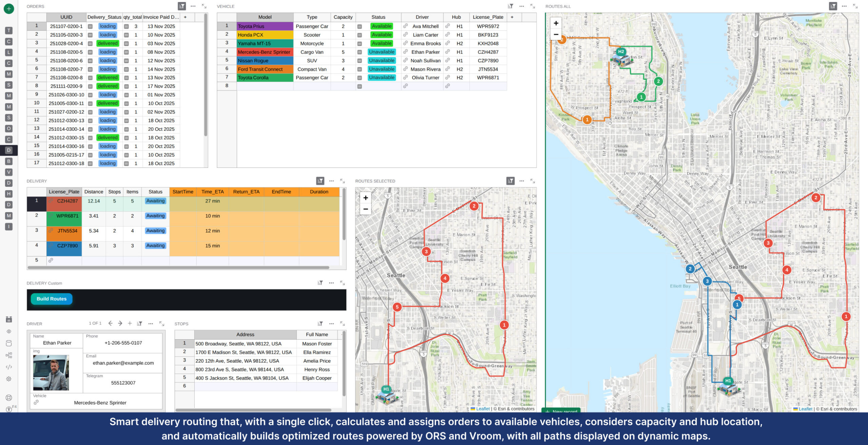Go to the next driver record arrow
Image resolution: width=868 pixels, height=445 pixels.
click(x=120, y=323)
